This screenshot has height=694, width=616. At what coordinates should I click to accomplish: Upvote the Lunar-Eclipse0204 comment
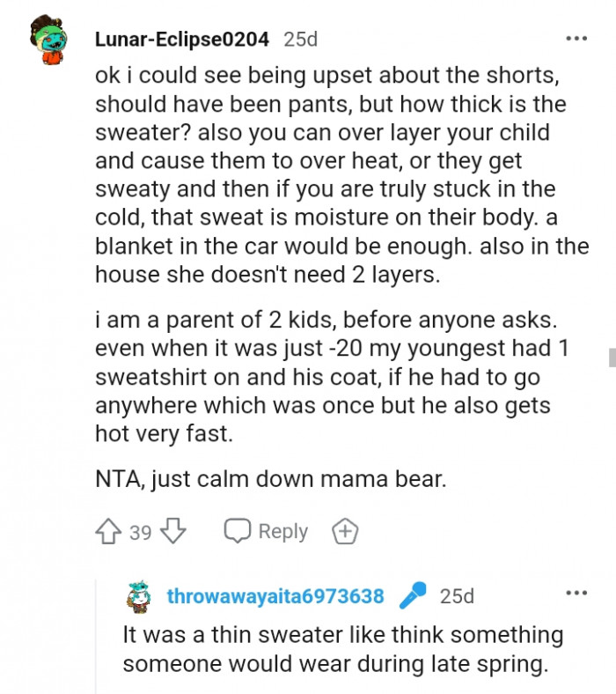(x=107, y=531)
